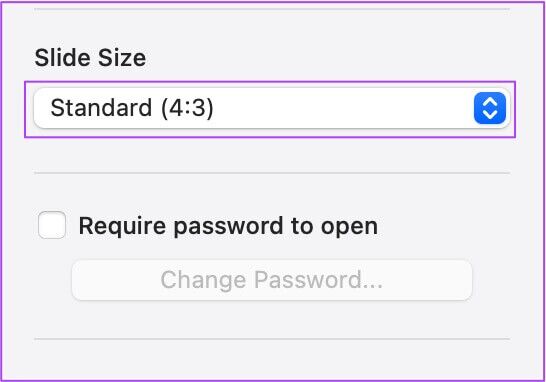Click the Slide Size heading label
This screenshot has width=546, height=382.
90,57
